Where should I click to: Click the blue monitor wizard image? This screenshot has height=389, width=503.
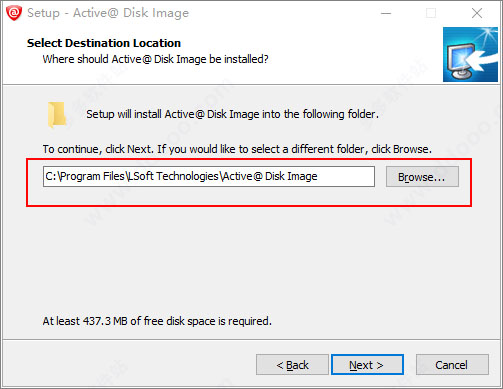(470, 54)
